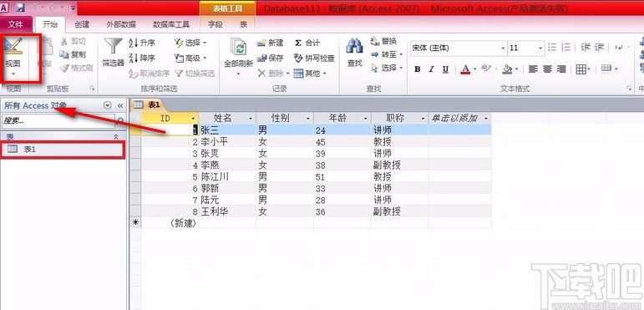
Task: Click the 全部刷新 refresh all icon
Action: coord(238,47)
